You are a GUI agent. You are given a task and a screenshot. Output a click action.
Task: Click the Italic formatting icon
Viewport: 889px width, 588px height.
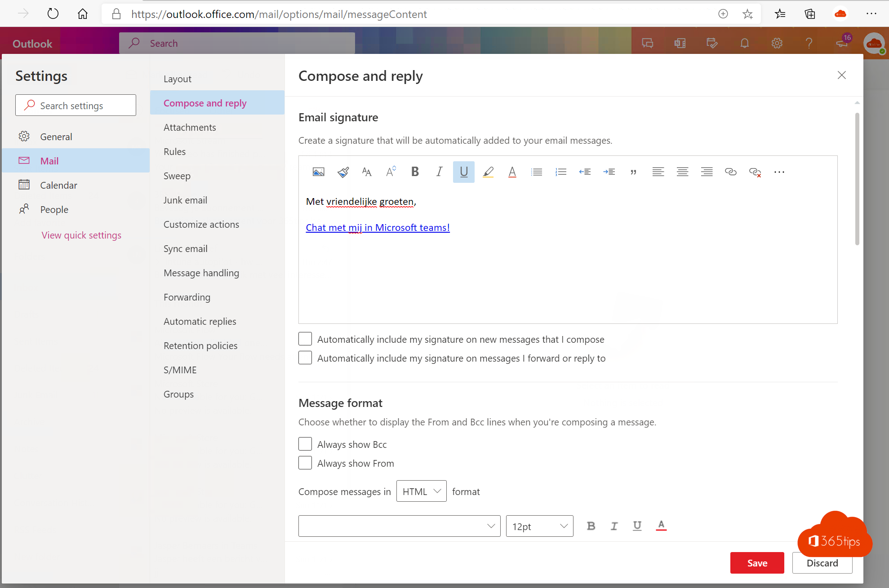[439, 172]
